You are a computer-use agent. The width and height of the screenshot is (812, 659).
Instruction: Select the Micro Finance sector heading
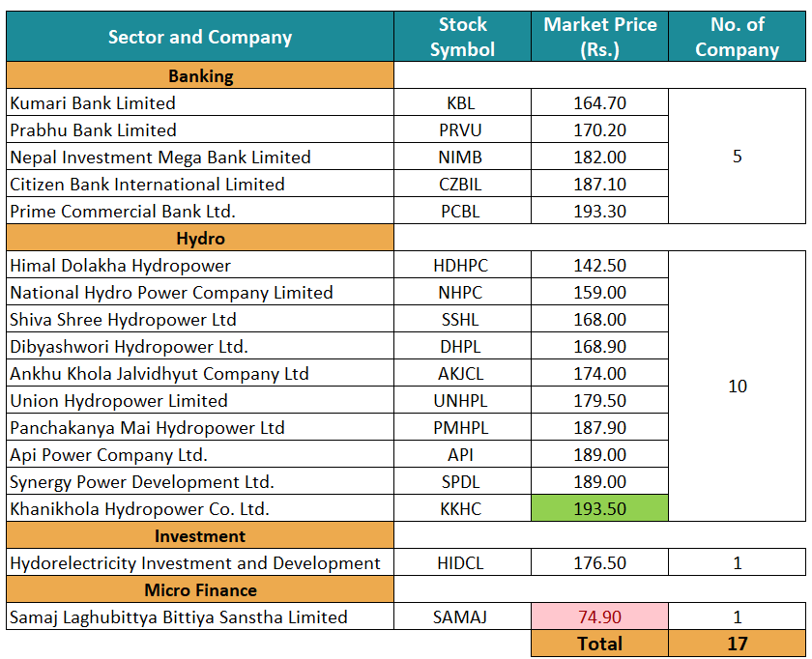coord(200,589)
